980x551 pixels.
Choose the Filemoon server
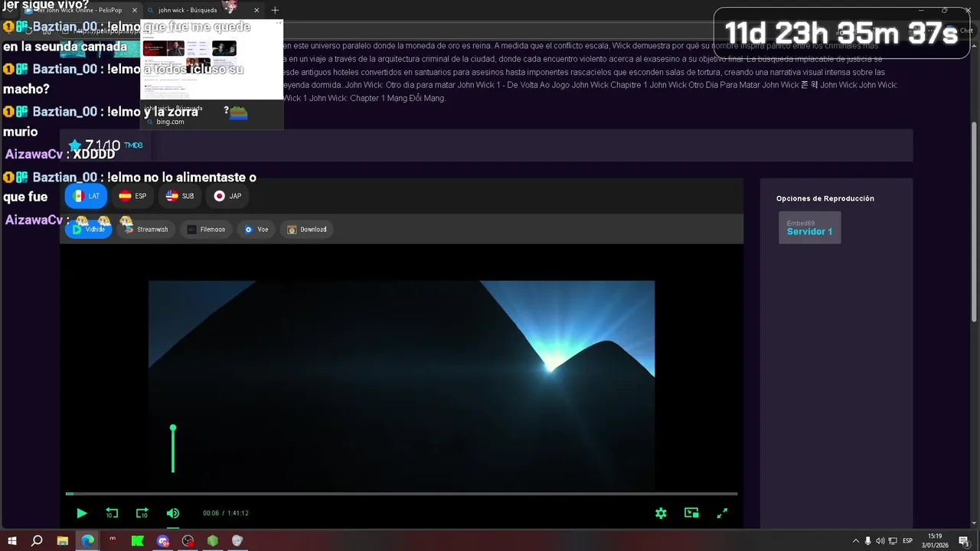[207, 230]
